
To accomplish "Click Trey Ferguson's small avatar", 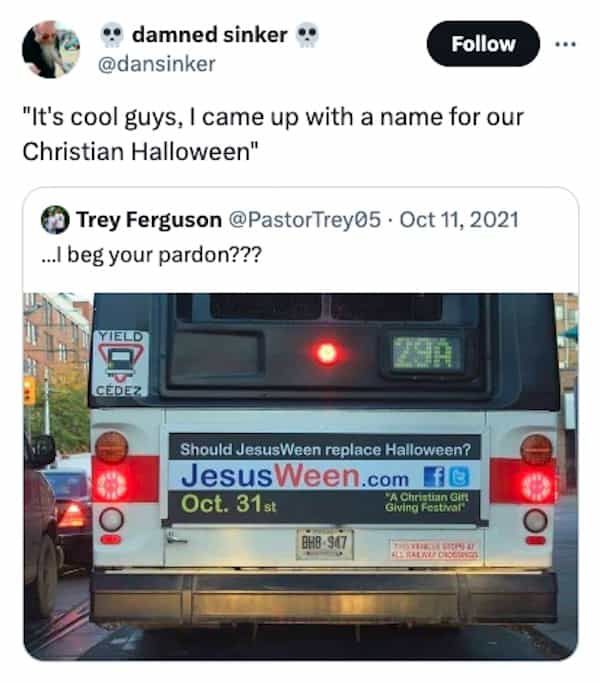I will coord(55,220).
